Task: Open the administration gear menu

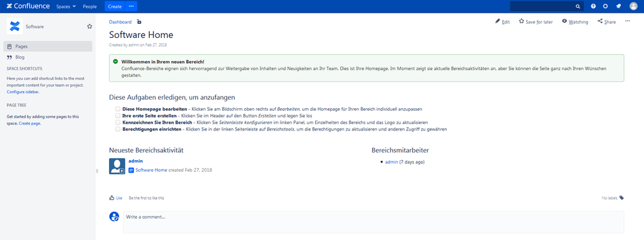Action: [x=605, y=6]
